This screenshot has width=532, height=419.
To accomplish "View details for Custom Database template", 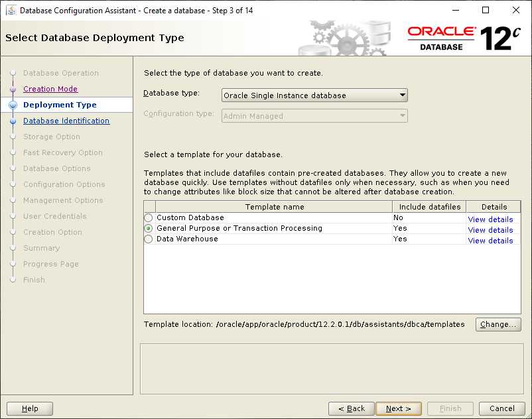I will [x=490, y=219].
